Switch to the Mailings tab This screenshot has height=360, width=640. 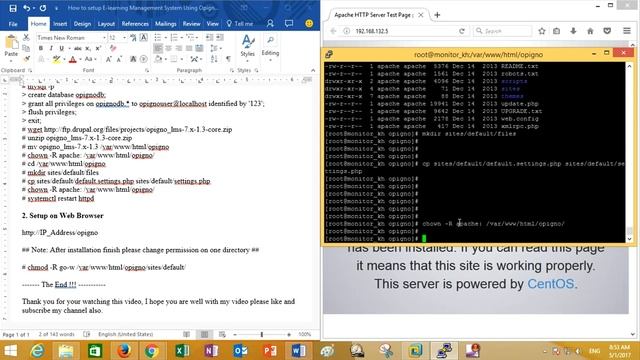click(165, 24)
